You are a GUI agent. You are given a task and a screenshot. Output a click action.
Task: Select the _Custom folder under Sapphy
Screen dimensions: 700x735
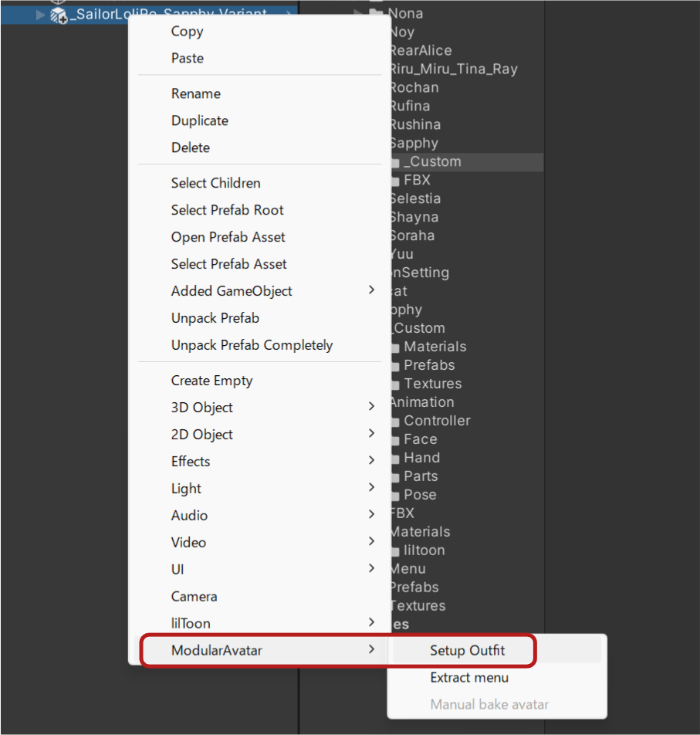(x=432, y=161)
